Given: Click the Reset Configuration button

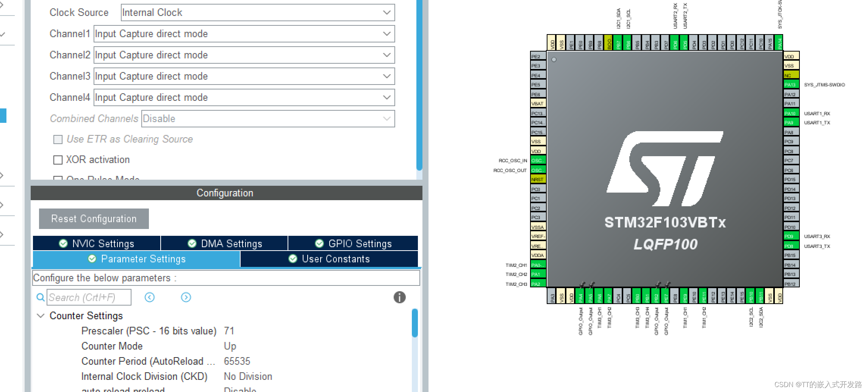Looking at the screenshot, I should click(x=94, y=219).
